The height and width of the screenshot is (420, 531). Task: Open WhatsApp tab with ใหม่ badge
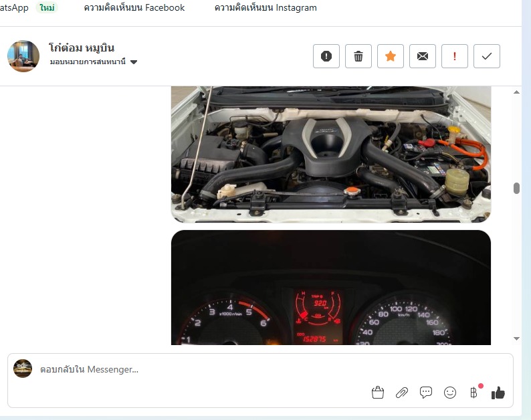pos(29,7)
